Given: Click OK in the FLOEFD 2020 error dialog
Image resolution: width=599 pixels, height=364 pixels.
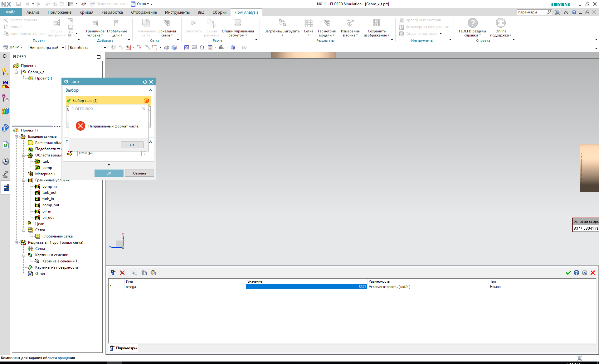Looking at the screenshot, I should pyautogui.click(x=132, y=145).
